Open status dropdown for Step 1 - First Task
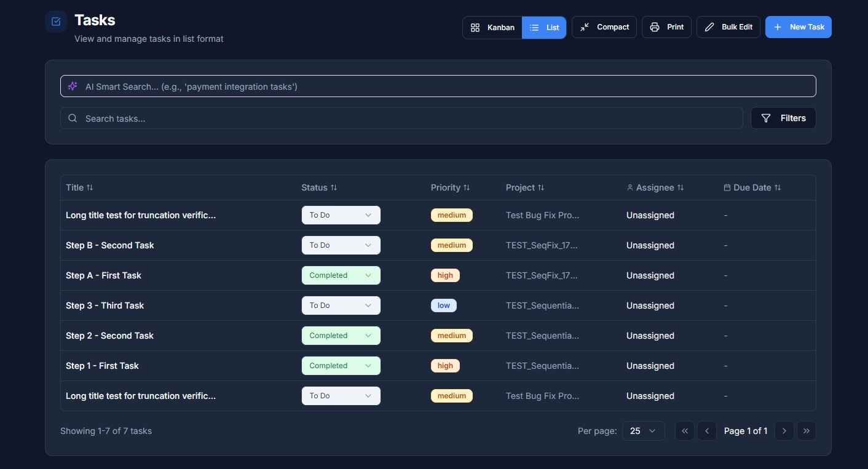Viewport: 868px width, 469px height. [341, 366]
